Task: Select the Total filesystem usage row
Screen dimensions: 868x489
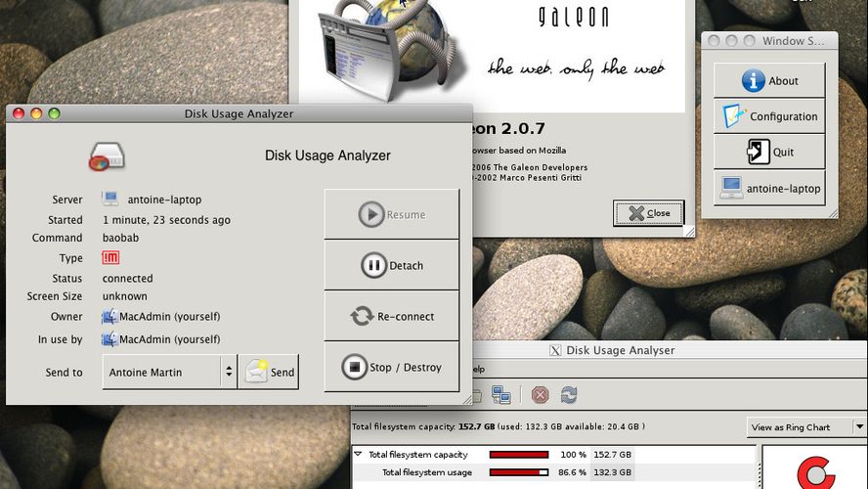Action: point(553,472)
